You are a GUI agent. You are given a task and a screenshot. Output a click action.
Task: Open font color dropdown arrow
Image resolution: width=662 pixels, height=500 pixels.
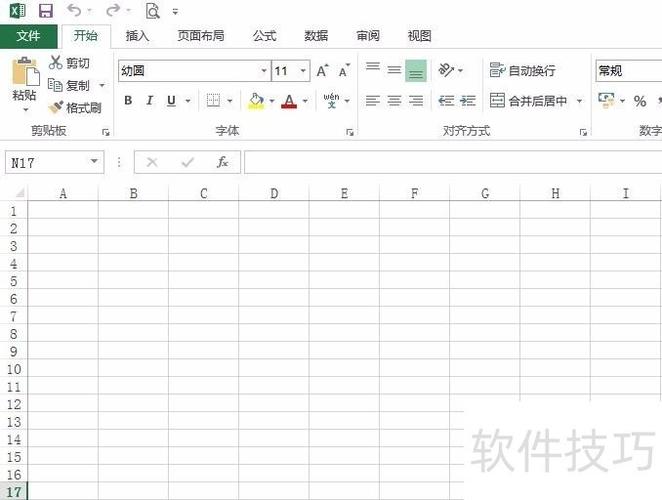(x=305, y=101)
